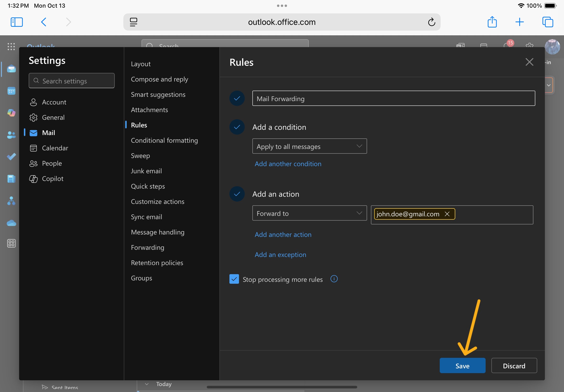Toggle the Add an action checkmark
The width and height of the screenshot is (564, 392).
pyautogui.click(x=236, y=194)
